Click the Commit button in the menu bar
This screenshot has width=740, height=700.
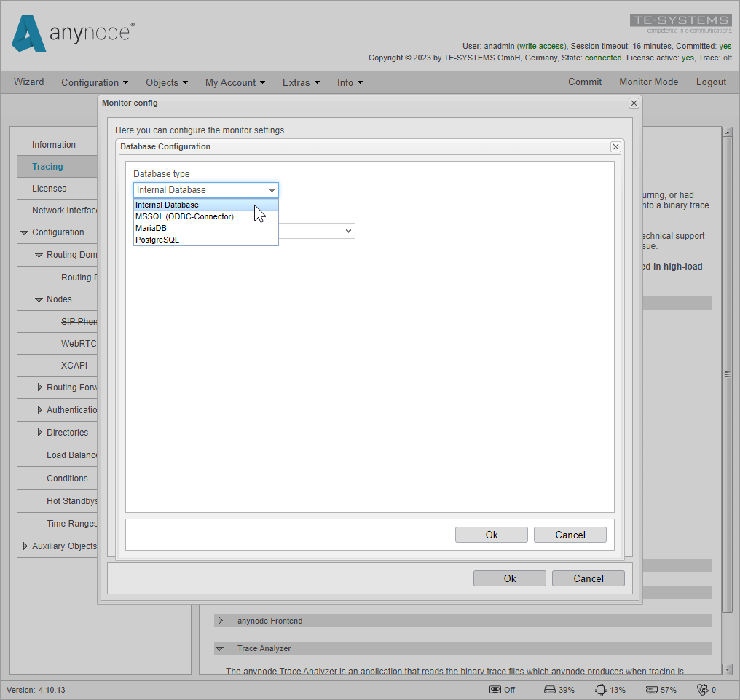585,82
